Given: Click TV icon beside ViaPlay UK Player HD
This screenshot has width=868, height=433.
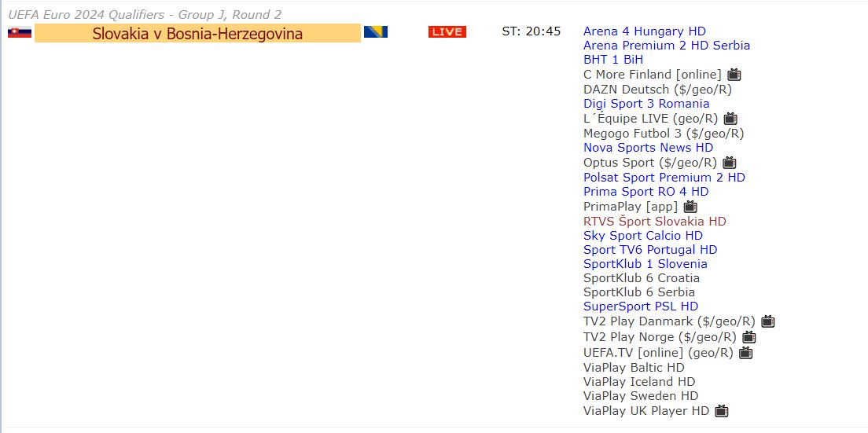Looking at the screenshot, I should [721, 411].
